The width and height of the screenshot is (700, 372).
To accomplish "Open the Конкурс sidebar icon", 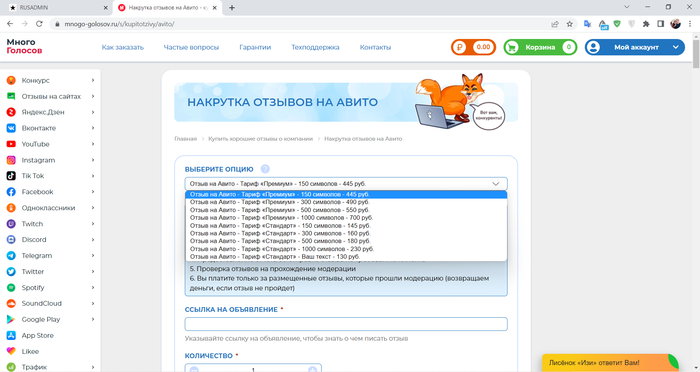I will (x=11, y=80).
